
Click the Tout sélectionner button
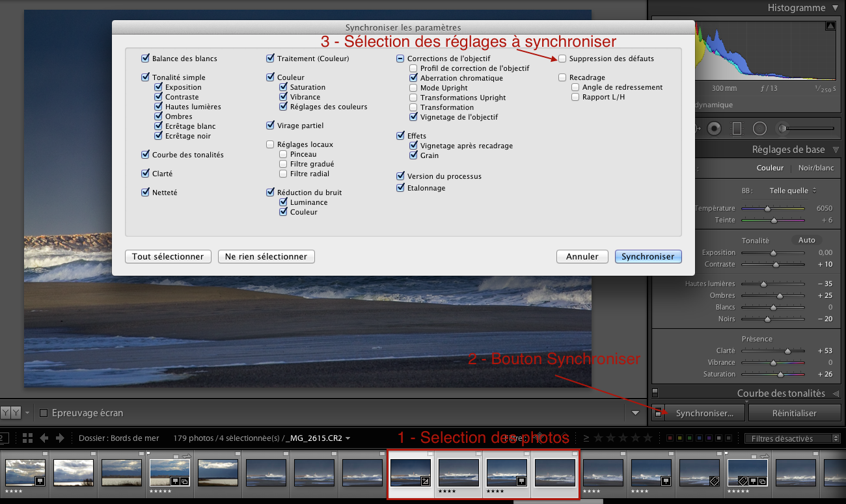pos(168,256)
